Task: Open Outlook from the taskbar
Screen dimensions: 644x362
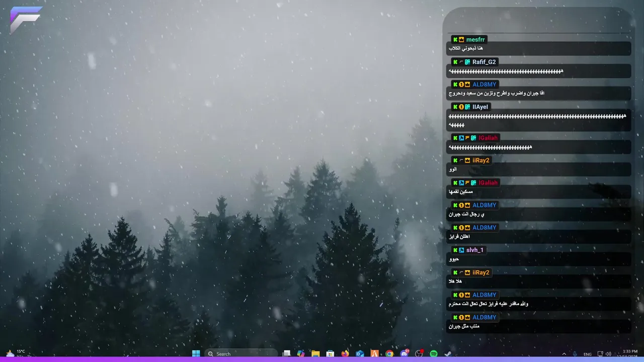Action: click(x=360, y=353)
